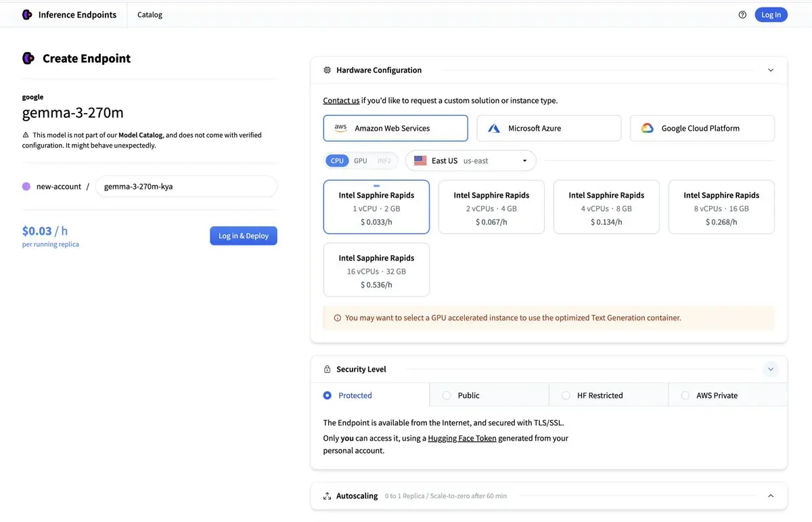The width and height of the screenshot is (812, 522).
Task: Click the $0.03 / h price
Action: [x=45, y=231]
